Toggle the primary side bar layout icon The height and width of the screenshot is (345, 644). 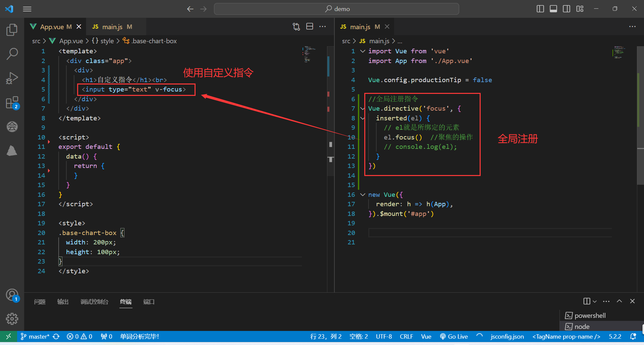tap(540, 9)
